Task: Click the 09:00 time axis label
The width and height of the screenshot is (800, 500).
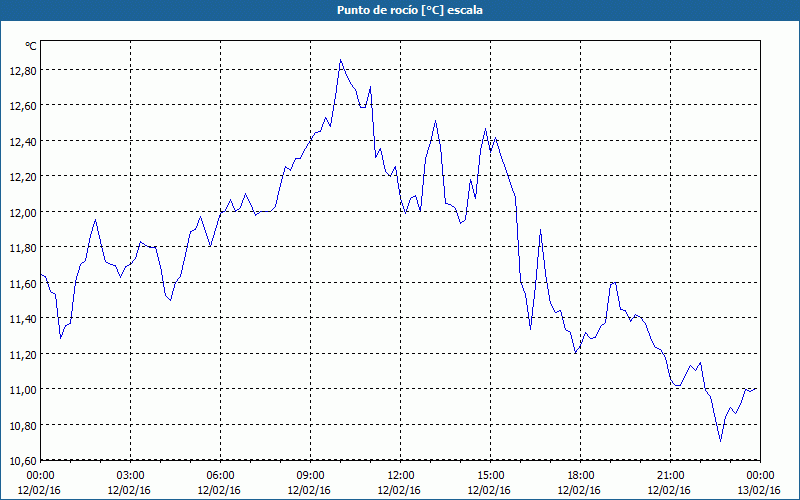Action: pyautogui.click(x=310, y=475)
